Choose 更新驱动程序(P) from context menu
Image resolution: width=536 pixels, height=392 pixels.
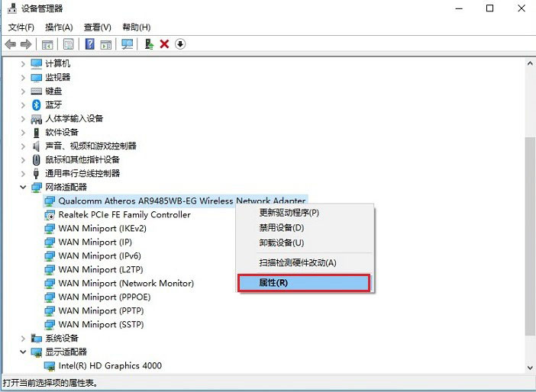pos(305,213)
